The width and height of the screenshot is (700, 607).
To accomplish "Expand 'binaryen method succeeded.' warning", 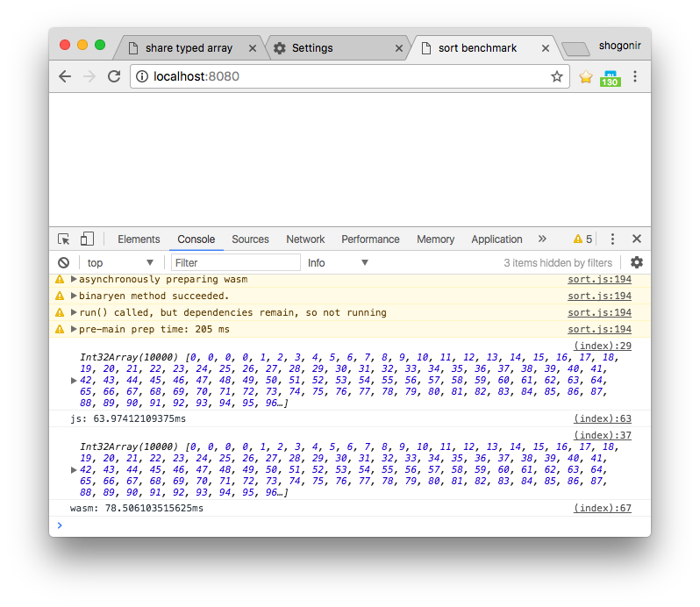I will click(74, 296).
